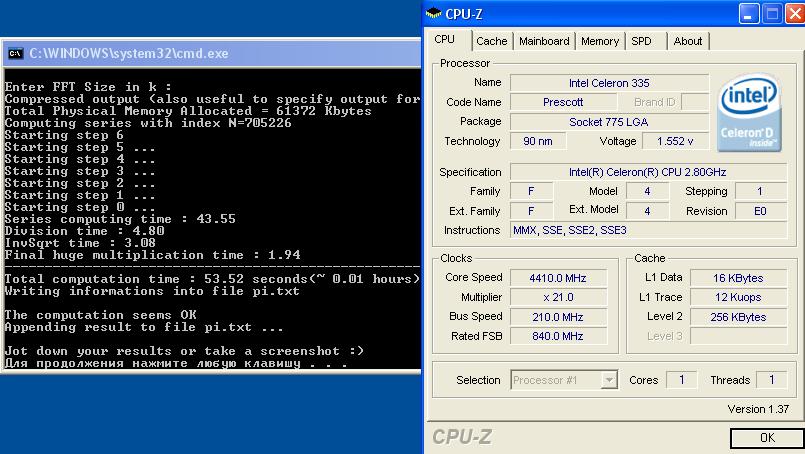
Task: Close the CPU-Z window
Action: coord(795,14)
